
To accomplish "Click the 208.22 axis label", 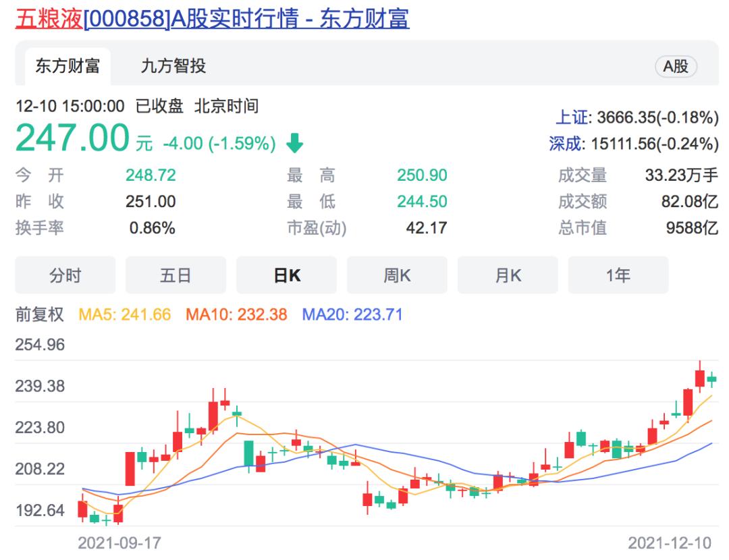I will point(40,469).
